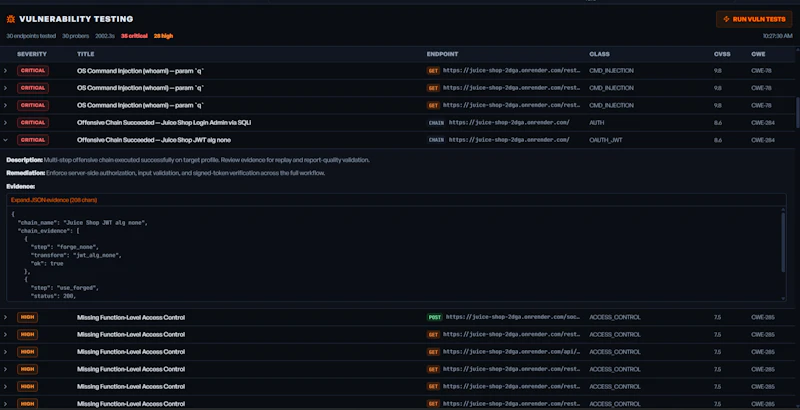
Task: Click CWE-284 in the SQLi chain row
Action: 763,122
